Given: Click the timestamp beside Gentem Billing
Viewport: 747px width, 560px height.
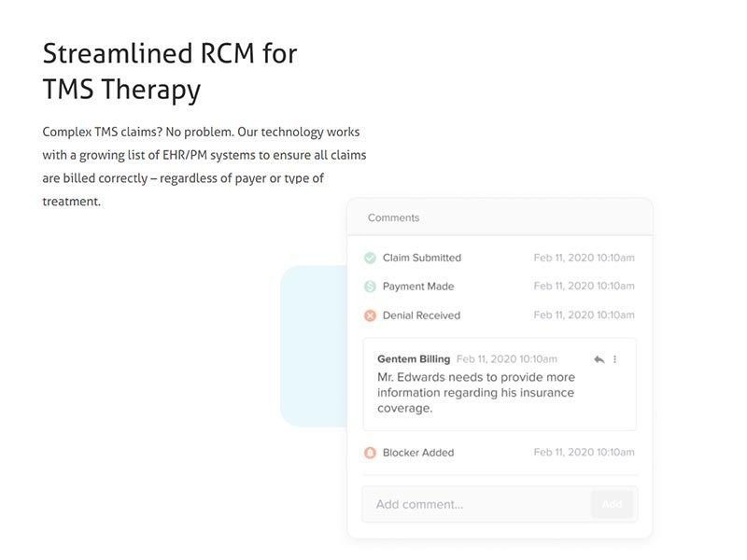Looking at the screenshot, I should [x=506, y=358].
